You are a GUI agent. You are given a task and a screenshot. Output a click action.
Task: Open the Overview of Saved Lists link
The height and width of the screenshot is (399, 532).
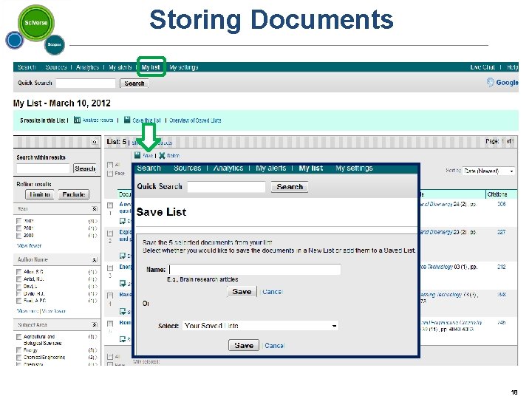tap(195, 120)
